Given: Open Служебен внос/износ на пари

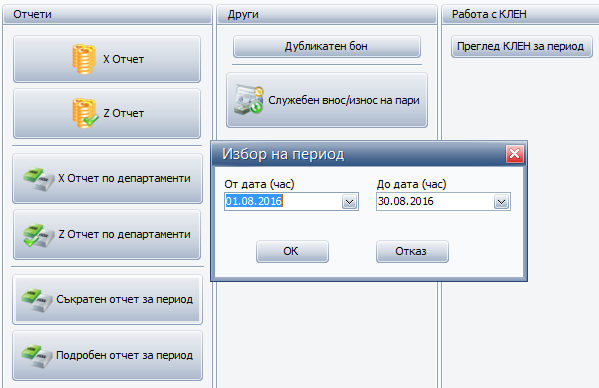Looking at the screenshot, I should coord(327,100).
